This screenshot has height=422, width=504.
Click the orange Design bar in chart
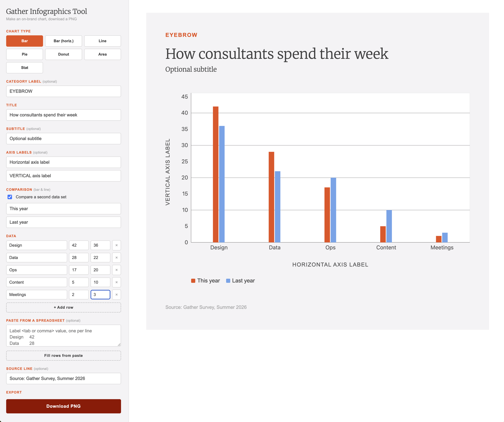216,174
